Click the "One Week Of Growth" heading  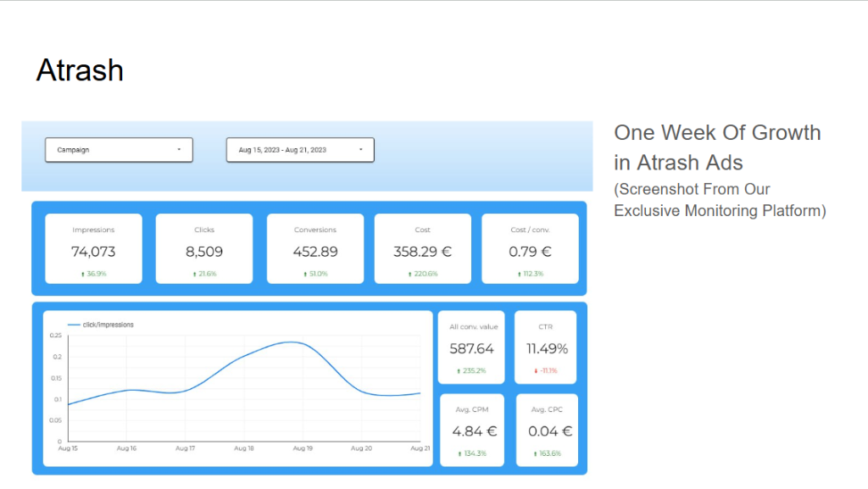717,133
